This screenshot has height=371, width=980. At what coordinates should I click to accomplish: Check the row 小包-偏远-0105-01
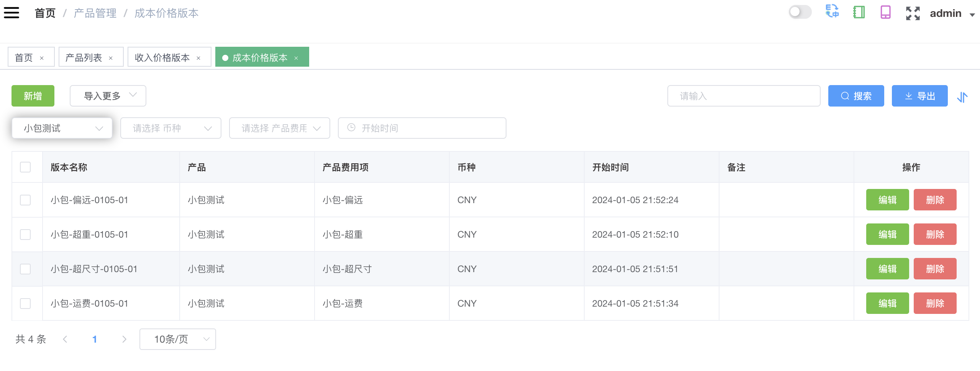25,200
